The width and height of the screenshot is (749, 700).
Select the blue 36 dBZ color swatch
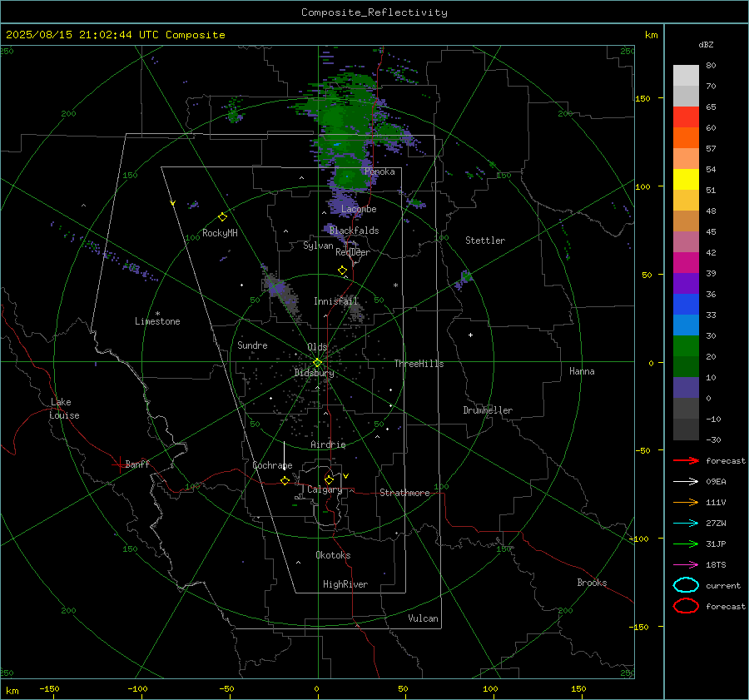pyautogui.click(x=686, y=304)
